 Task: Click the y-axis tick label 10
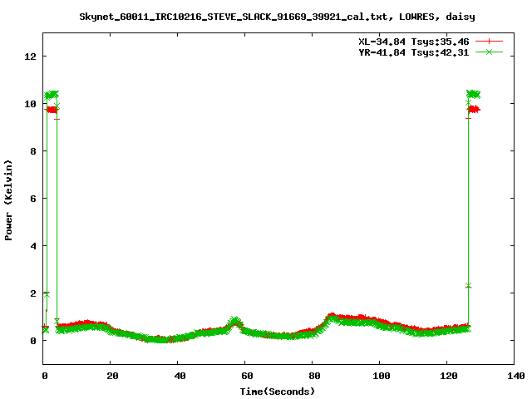[x=30, y=104]
